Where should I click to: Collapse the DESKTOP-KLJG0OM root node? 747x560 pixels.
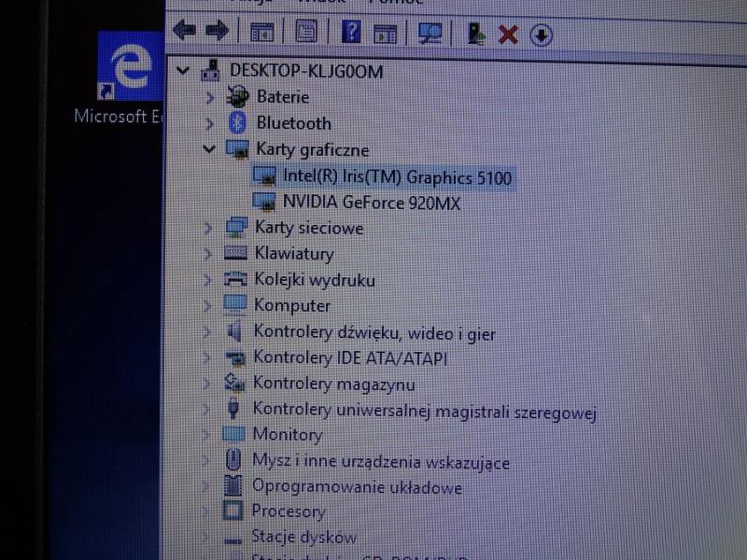[182, 71]
